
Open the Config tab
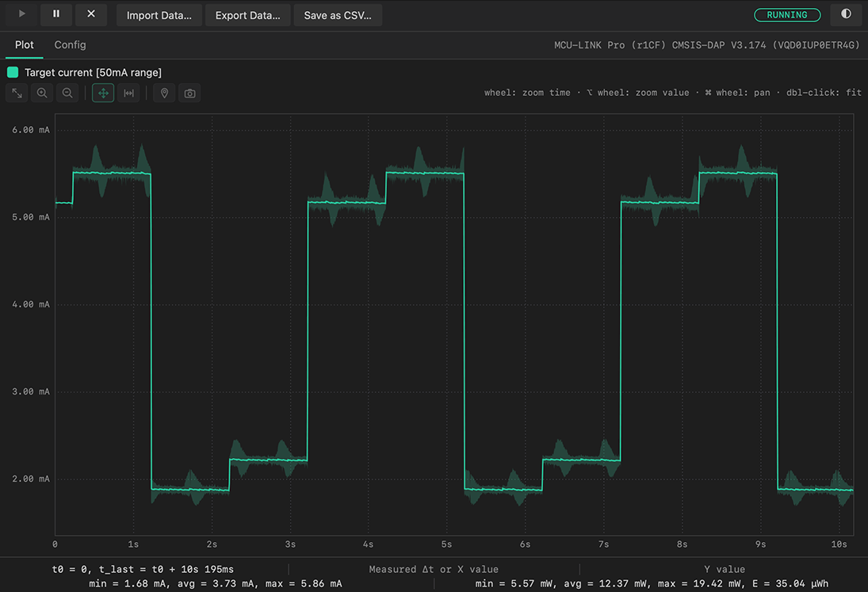[70, 45]
